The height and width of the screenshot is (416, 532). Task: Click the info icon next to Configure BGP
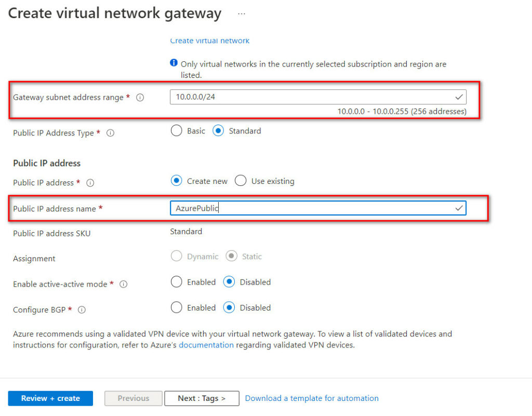[82, 310]
